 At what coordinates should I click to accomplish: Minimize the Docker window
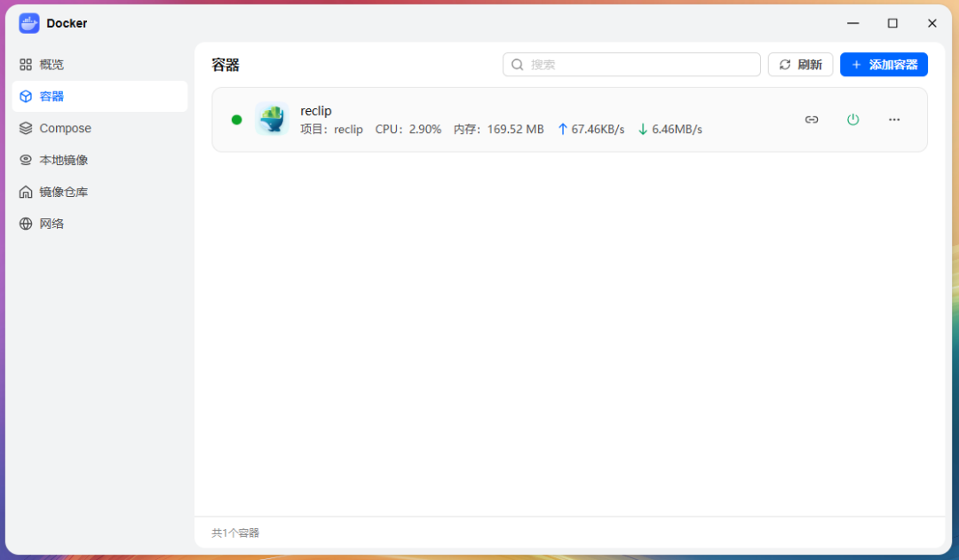pyautogui.click(x=852, y=23)
